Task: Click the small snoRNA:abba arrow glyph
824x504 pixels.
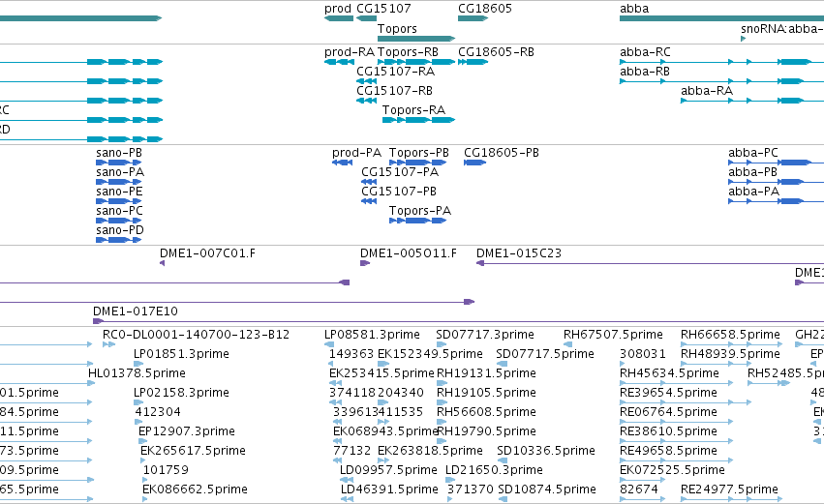Action: [743, 39]
